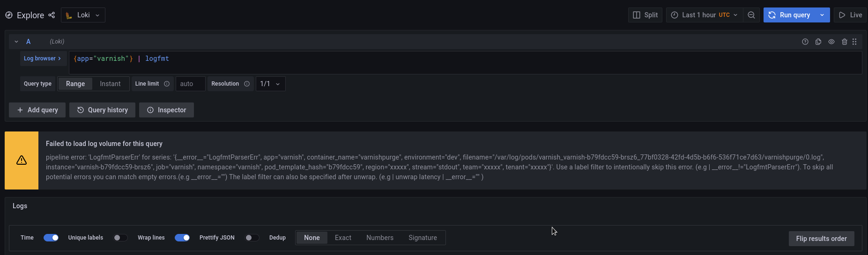Toggle Prettify JSON switch
This screenshot has width=868, height=255.
[252, 238]
